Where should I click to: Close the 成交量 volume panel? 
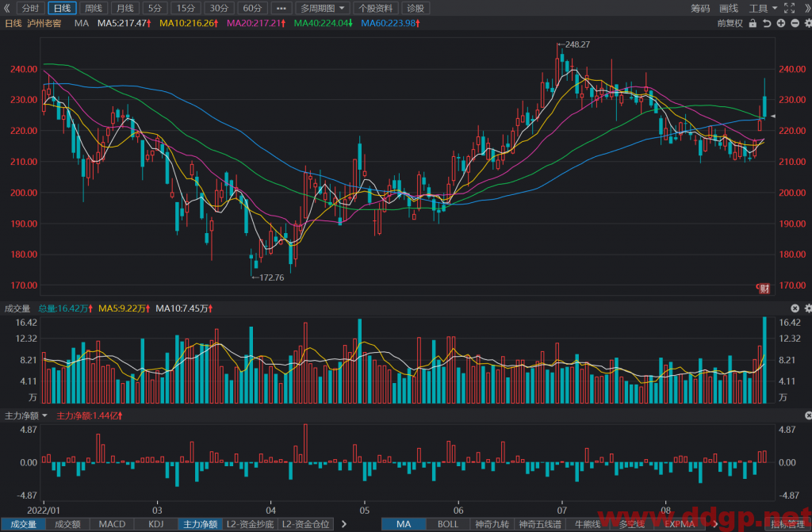[x=795, y=308]
